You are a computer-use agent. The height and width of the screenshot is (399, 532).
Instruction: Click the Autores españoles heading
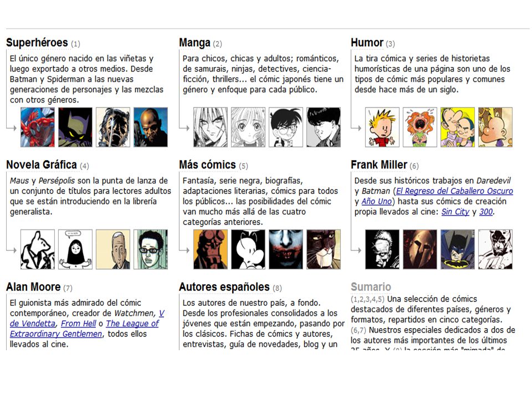coord(224,287)
